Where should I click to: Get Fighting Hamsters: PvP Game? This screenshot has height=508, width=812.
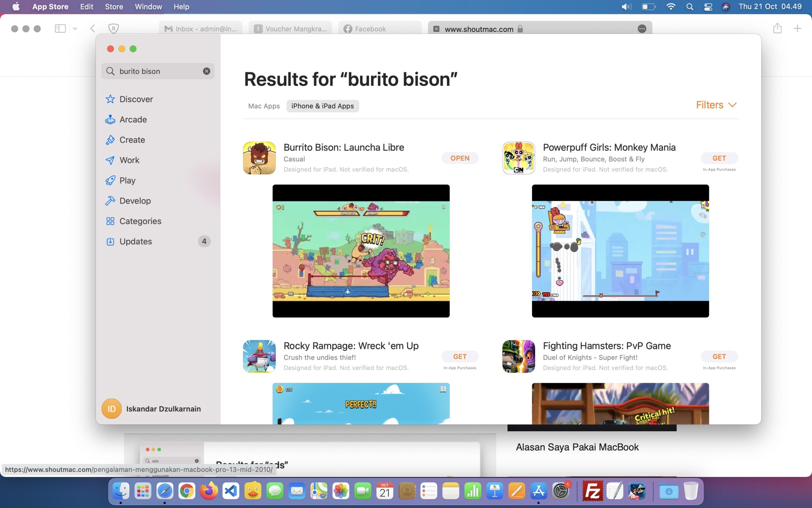(719, 357)
